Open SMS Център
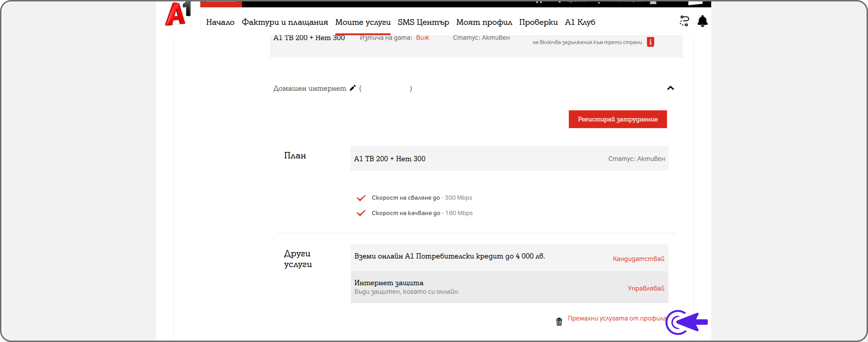Viewport: 868px width, 342px height. click(x=423, y=22)
